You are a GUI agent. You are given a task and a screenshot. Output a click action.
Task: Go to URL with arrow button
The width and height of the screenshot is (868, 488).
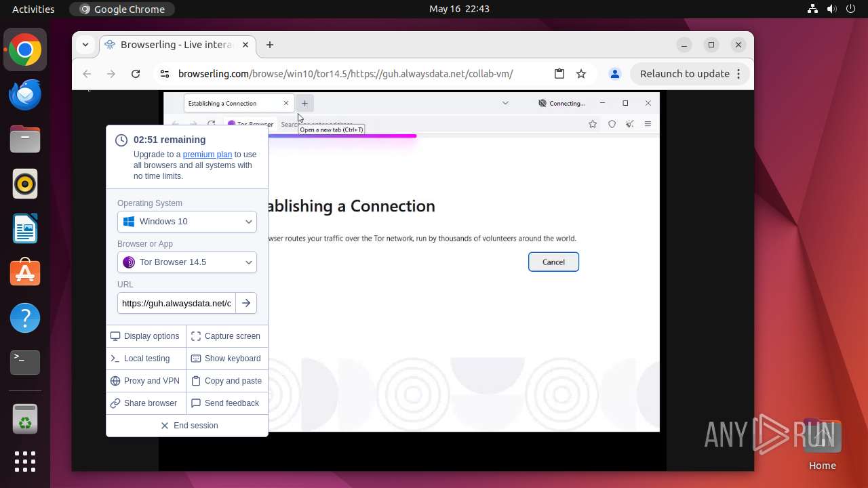tap(246, 303)
